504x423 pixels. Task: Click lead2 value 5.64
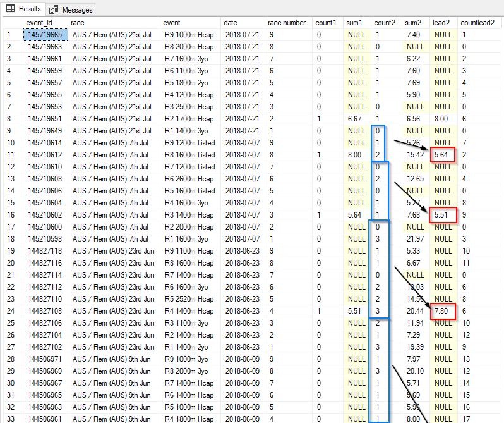443,155
